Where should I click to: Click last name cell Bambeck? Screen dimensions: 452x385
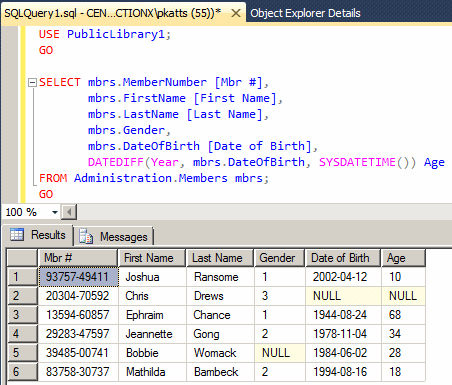click(x=220, y=372)
